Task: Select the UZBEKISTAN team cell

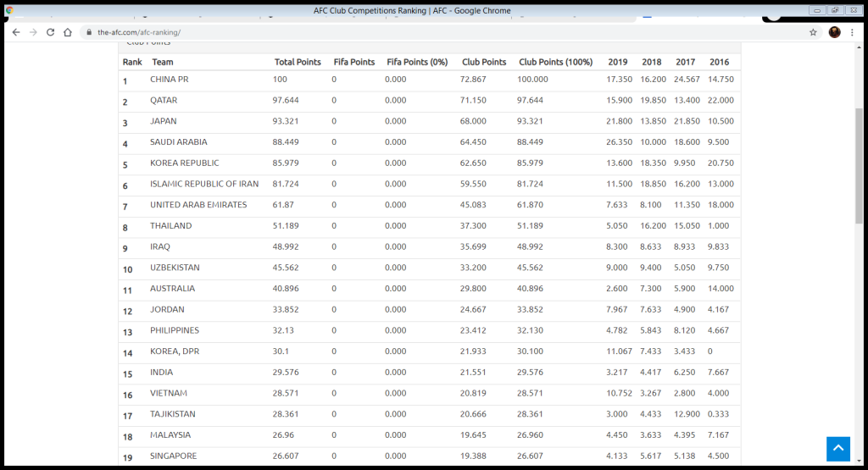Action: coord(175,268)
